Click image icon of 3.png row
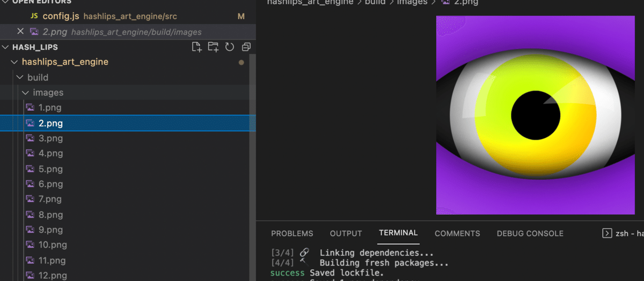This screenshot has height=281, width=644. pos(30,138)
